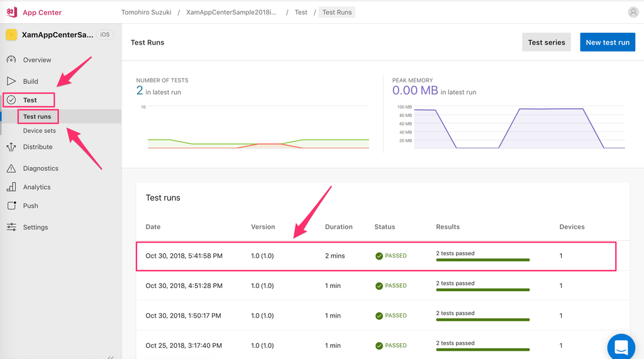Click the Settings sliders icon
The width and height of the screenshot is (644, 359).
click(x=11, y=227)
